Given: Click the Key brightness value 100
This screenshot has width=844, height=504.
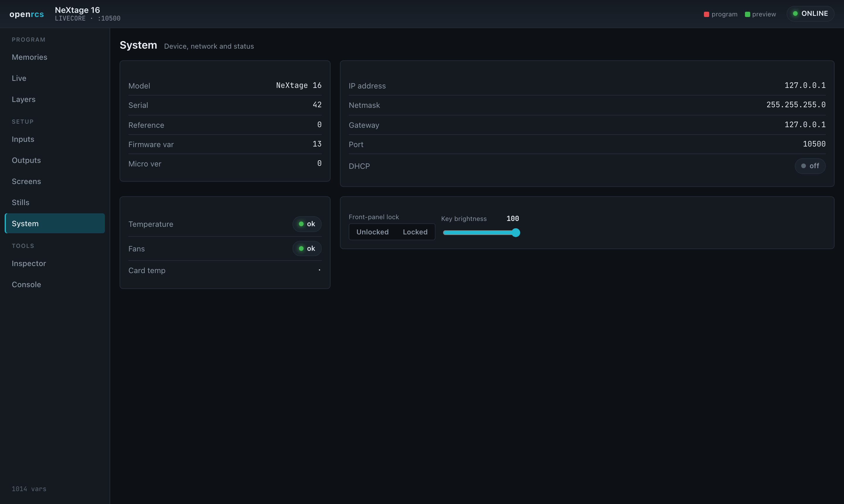Looking at the screenshot, I should (x=513, y=219).
